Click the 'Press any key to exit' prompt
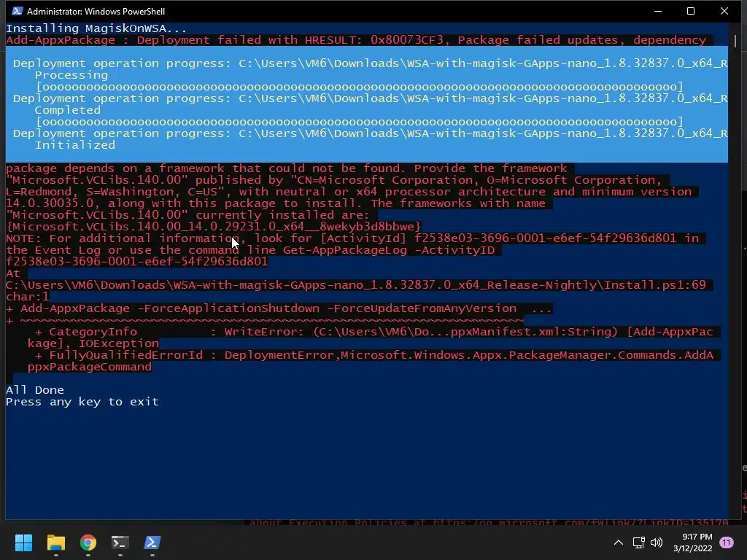 tap(82, 402)
